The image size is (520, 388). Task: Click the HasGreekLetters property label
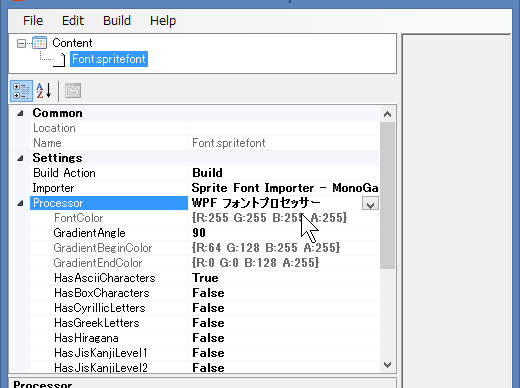click(x=97, y=323)
